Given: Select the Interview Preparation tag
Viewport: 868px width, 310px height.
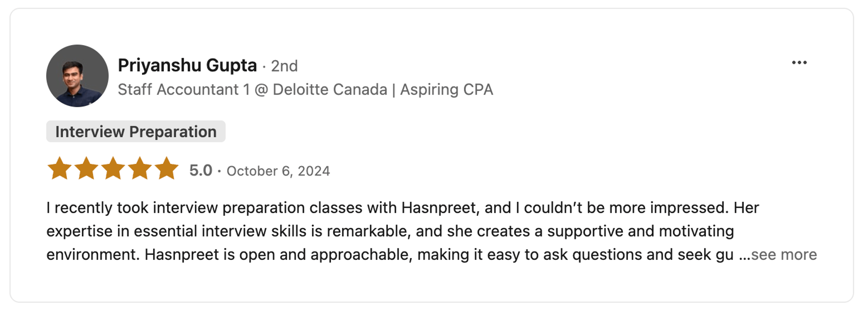Looking at the screenshot, I should pos(136,132).
